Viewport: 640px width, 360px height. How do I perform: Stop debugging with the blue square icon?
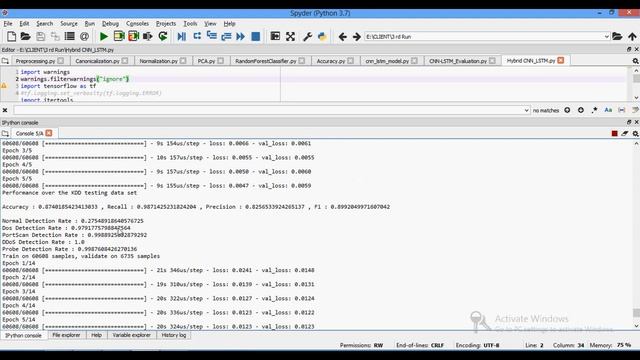click(256, 36)
